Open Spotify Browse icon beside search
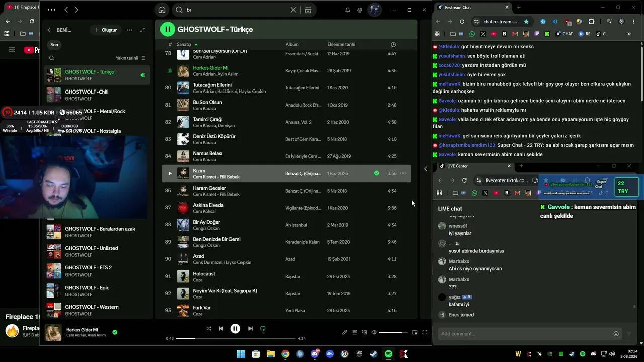The height and width of the screenshot is (362, 644). pos(308,10)
